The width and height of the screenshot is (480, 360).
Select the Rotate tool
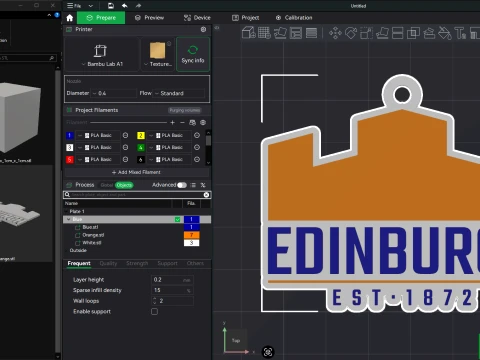click(351, 33)
